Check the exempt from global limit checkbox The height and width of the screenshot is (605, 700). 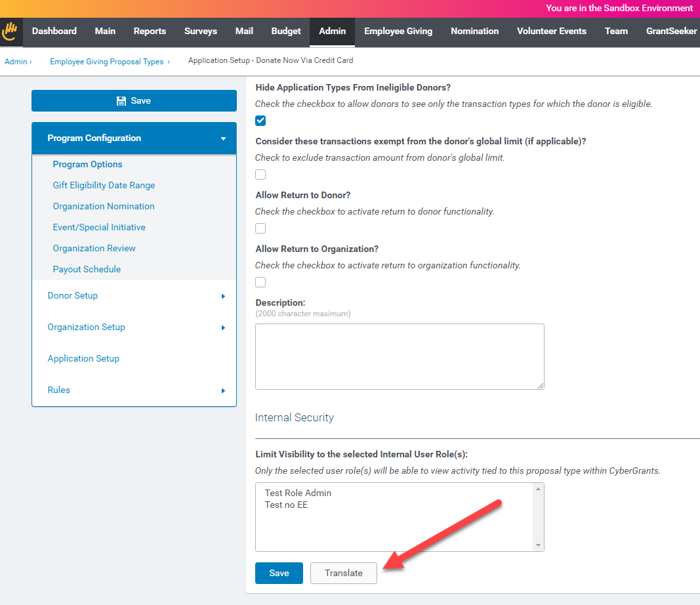point(260,175)
